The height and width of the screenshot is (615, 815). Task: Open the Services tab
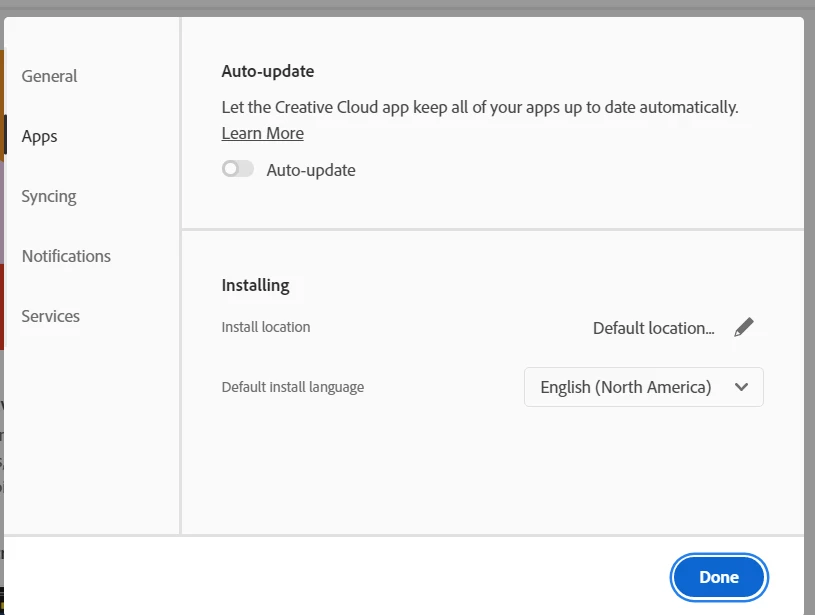click(x=50, y=316)
